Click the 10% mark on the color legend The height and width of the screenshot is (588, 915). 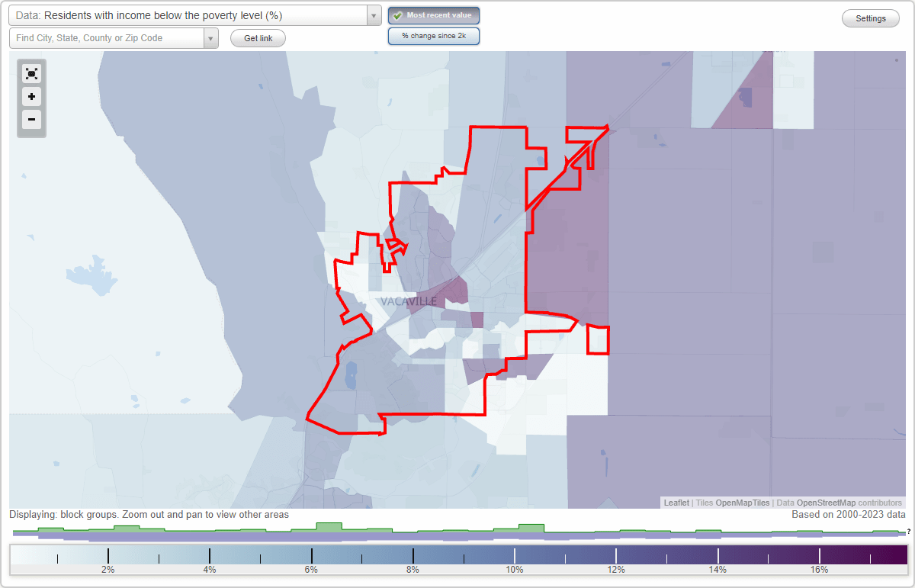515,569
